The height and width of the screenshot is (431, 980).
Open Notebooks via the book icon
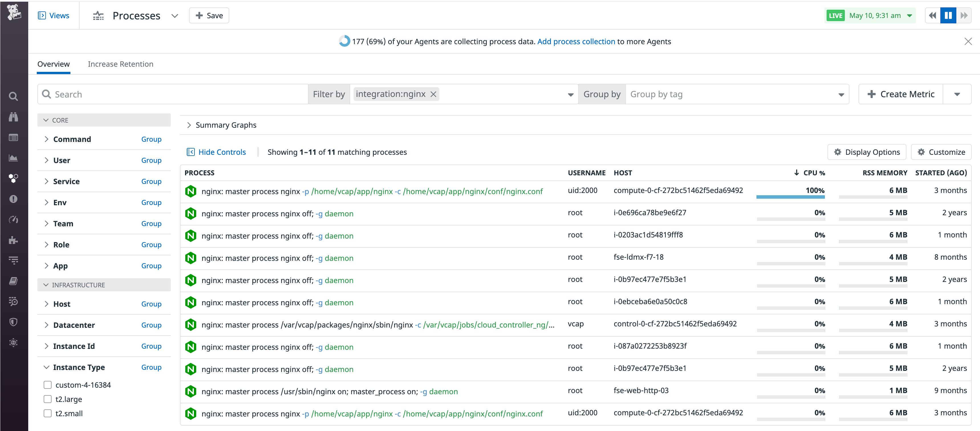click(x=13, y=281)
